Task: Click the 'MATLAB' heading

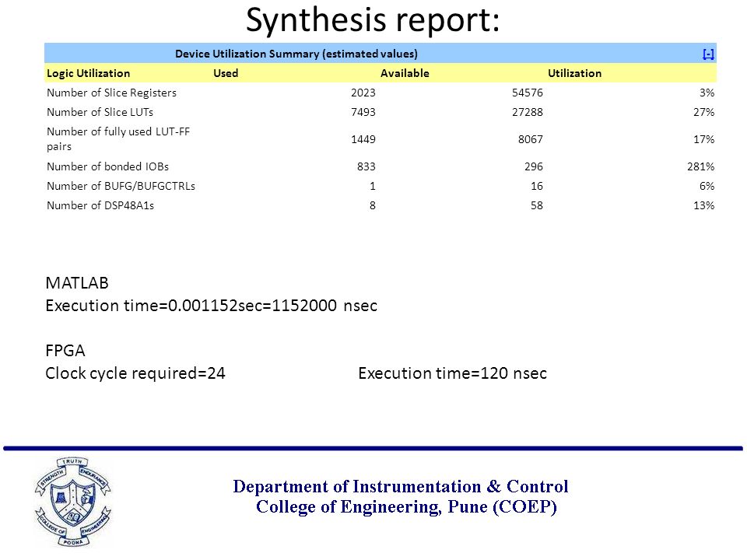Action: pyautogui.click(x=77, y=283)
